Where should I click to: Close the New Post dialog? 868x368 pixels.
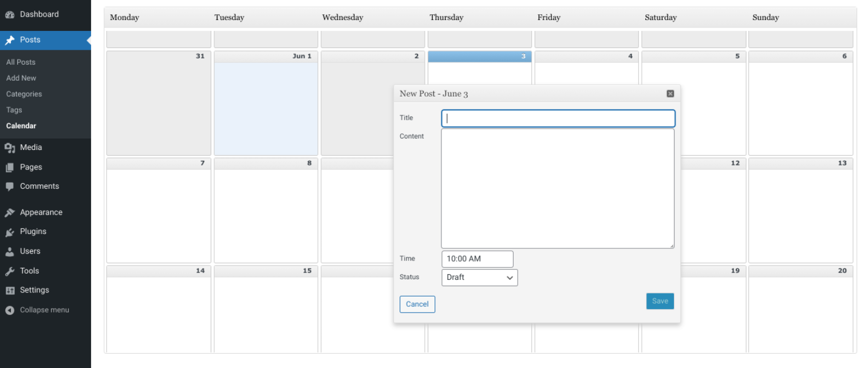[x=670, y=94]
